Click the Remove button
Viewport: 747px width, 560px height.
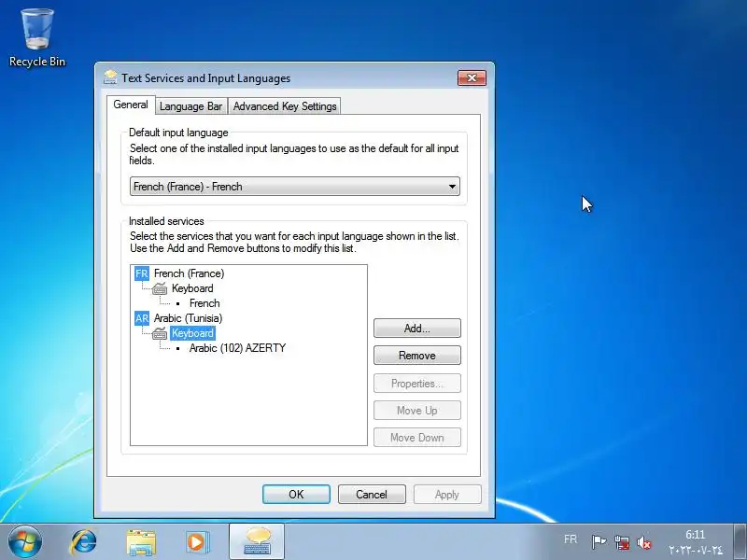tap(416, 356)
